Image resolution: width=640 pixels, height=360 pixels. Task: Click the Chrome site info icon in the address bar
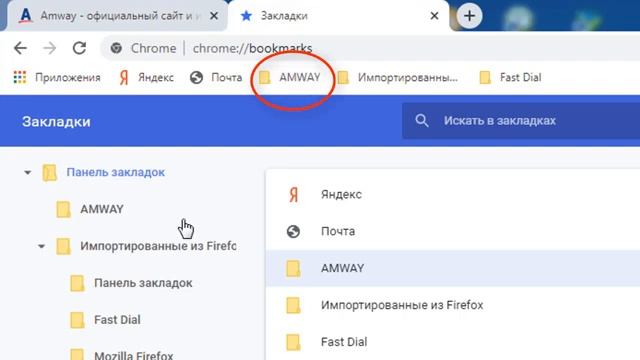(x=116, y=48)
